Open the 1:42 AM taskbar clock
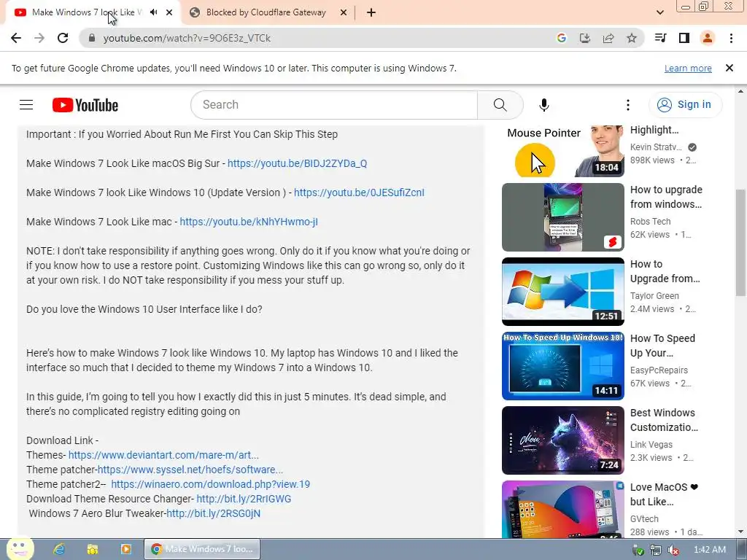This screenshot has height=560, width=747. [x=709, y=550]
